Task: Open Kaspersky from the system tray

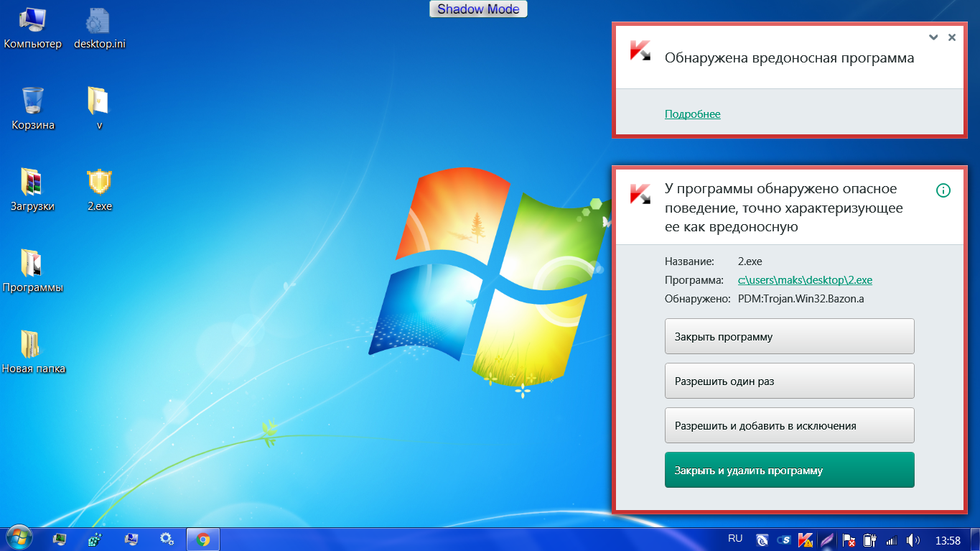Action: [x=806, y=540]
